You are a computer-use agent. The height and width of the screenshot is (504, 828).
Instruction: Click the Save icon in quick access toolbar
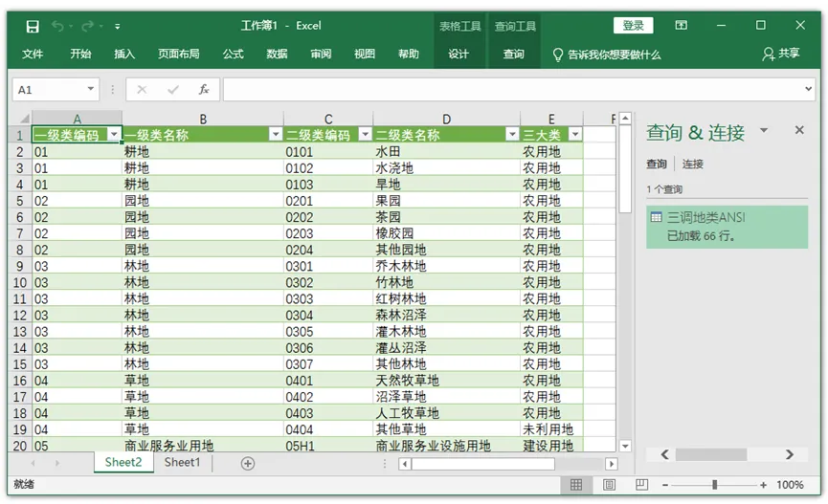click(x=33, y=27)
